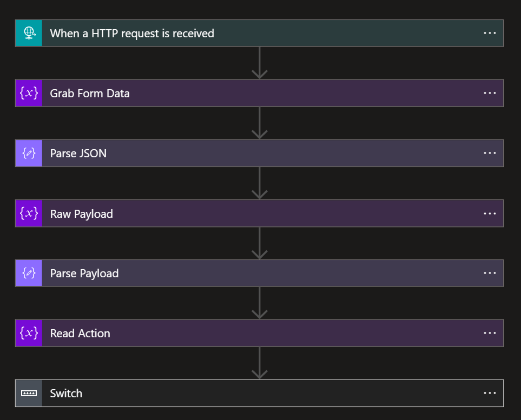
Task: Click the Parse JSON action icon
Action: pyautogui.click(x=29, y=154)
